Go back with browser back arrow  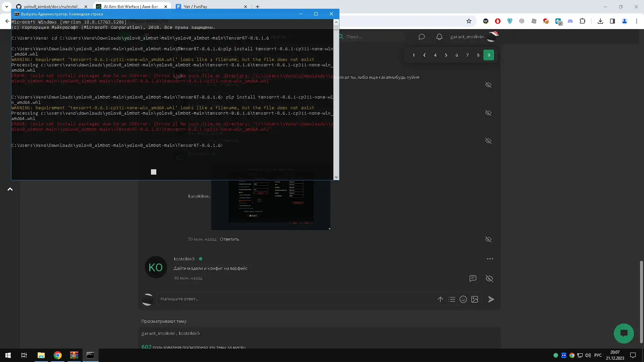tap(7, 21)
